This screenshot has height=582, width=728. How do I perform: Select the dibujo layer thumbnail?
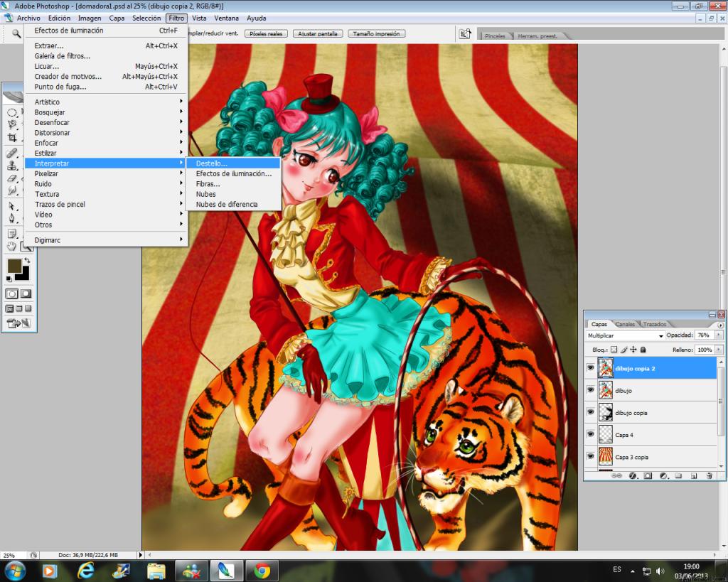point(606,390)
